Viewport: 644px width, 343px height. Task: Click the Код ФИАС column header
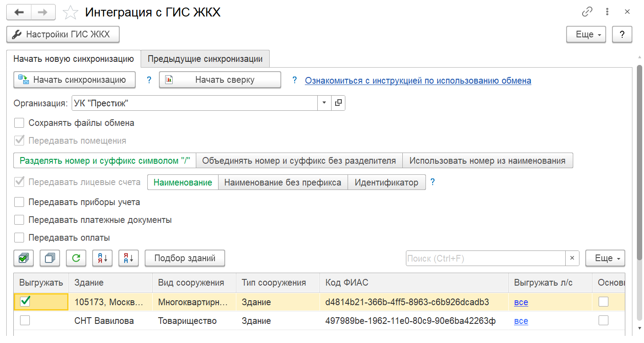414,283
